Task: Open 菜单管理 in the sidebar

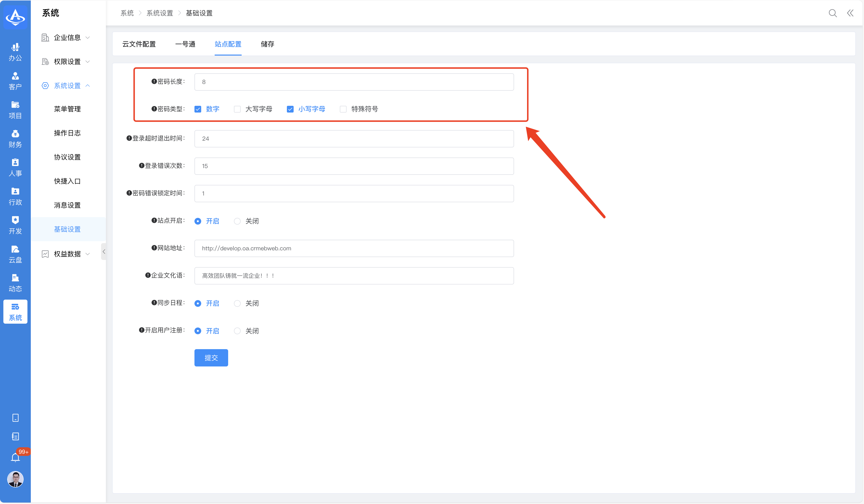Action: (x=67, y=109)
